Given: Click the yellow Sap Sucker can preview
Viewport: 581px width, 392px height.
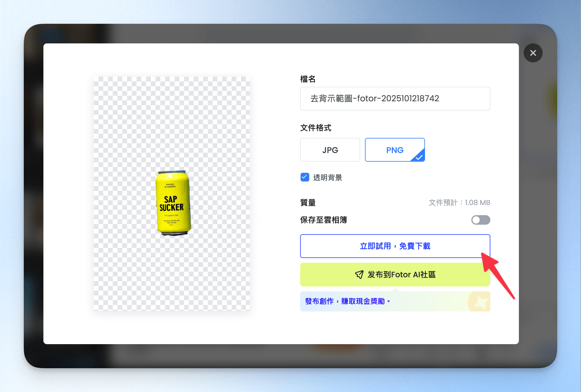Looking at the screenshot, I should coord(173,203).
